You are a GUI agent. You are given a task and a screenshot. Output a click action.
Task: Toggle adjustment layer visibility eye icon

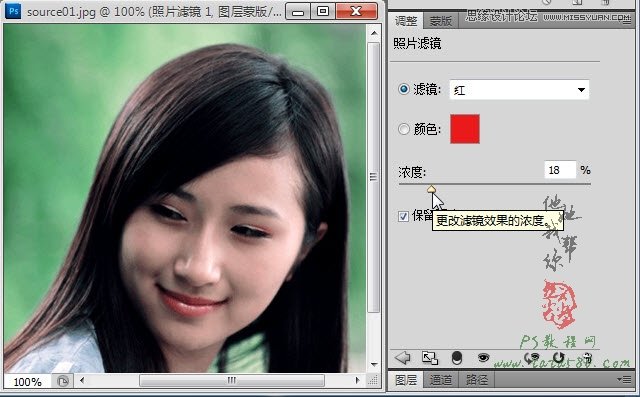(x=483, y=358)
